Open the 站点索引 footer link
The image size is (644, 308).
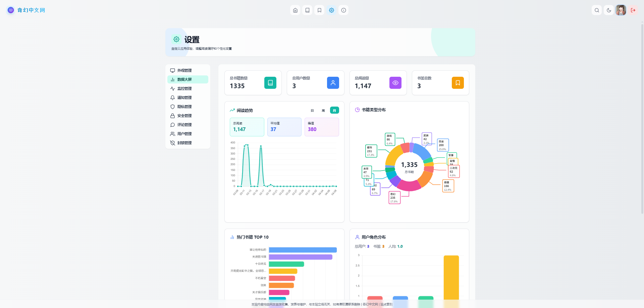[386, 304]
